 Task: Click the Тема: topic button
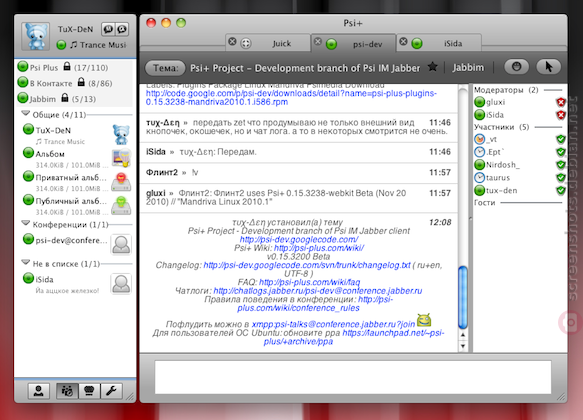point(165,68)
